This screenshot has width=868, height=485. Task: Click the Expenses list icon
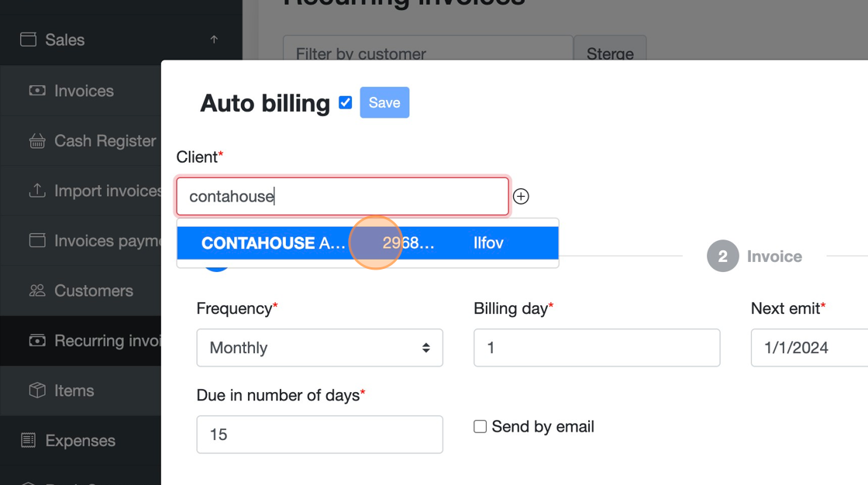point(29,440)
